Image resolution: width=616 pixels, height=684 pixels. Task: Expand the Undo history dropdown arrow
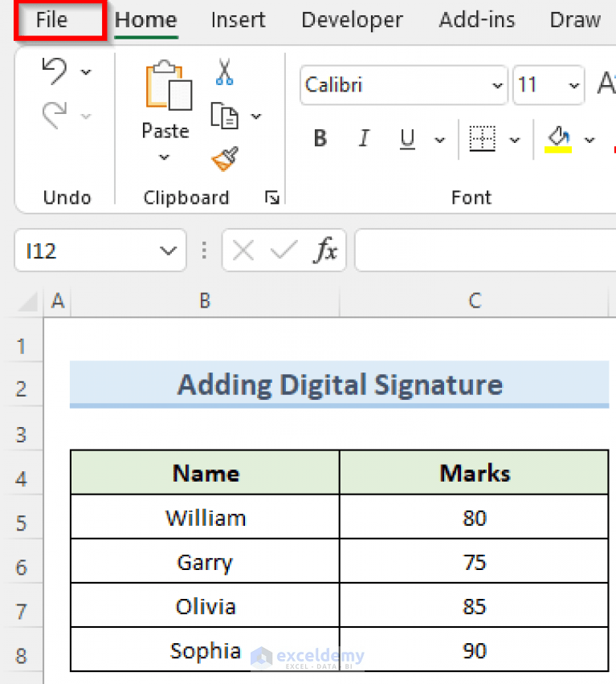click(x=86, y=72)
